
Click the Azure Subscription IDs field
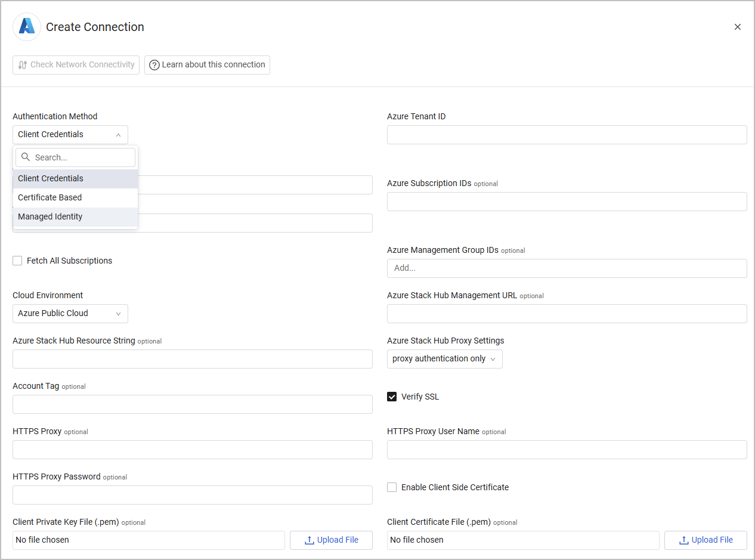coord(567,202)
